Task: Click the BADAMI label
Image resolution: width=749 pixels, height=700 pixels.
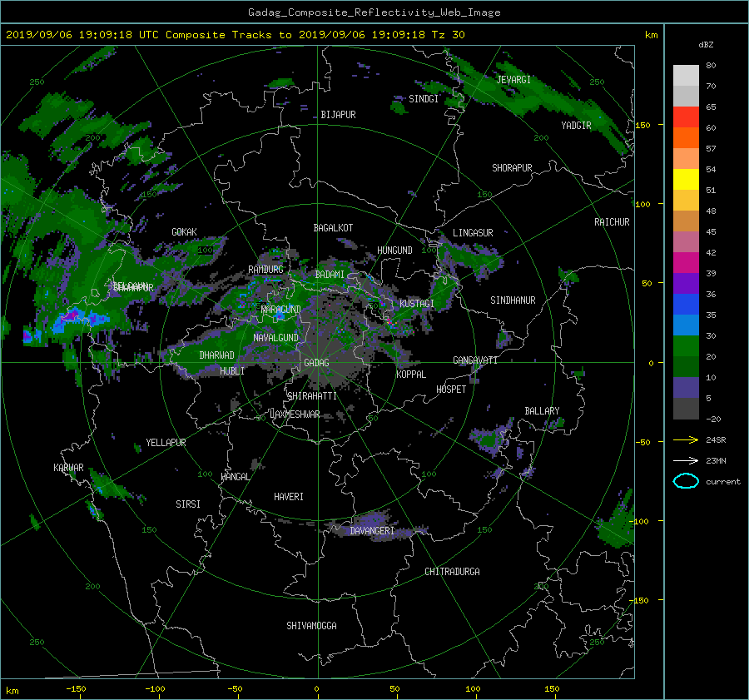Action: click(x=330, y=275)
